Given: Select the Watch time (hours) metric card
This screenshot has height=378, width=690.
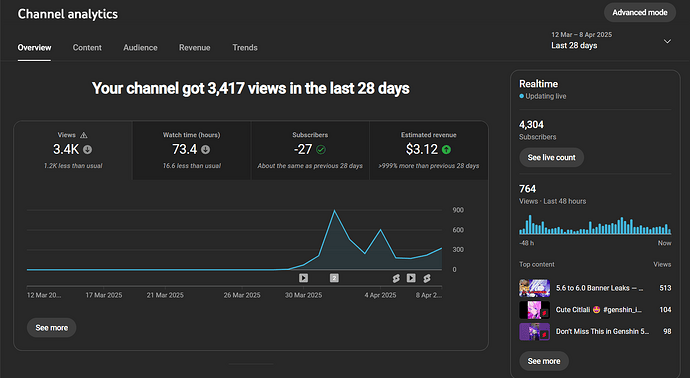Looking at the screenshot, I should (191, 150).
